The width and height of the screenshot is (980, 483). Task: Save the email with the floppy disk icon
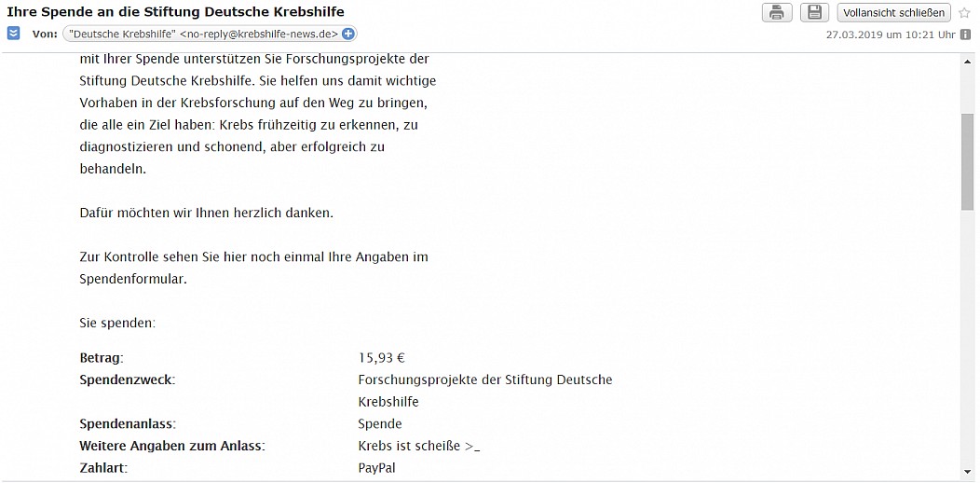tap(814, 12)
